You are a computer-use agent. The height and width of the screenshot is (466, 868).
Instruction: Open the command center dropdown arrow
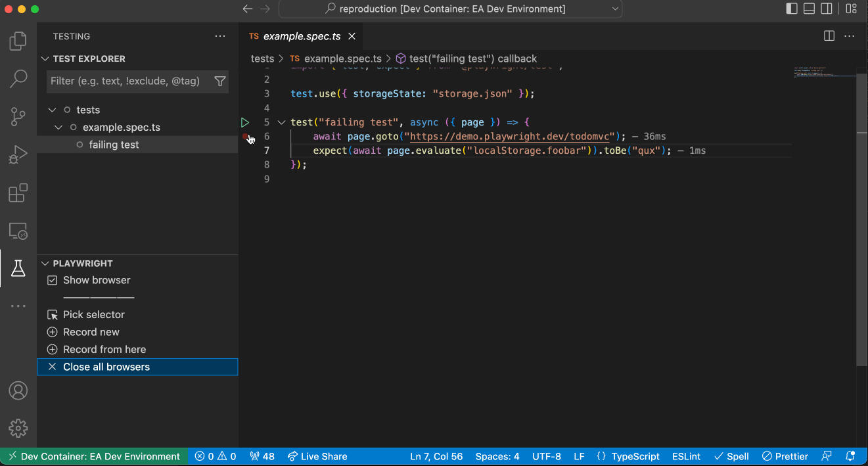pyautogui.click(x=616, y=9)
